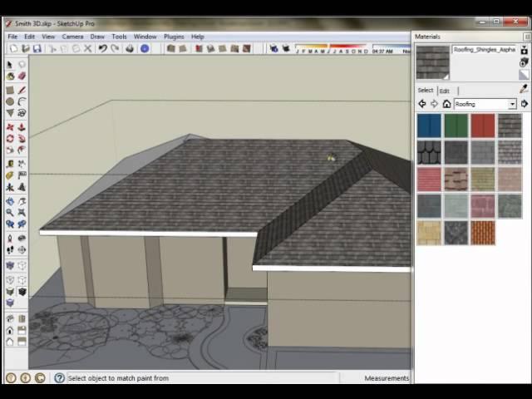Select the Push/Pull tool

(22, 127)
